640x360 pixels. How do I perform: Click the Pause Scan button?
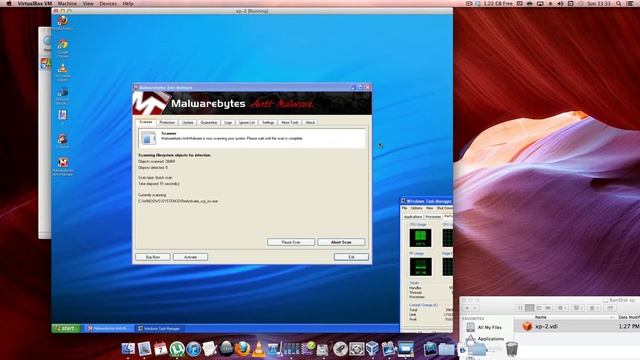[291, 242]
